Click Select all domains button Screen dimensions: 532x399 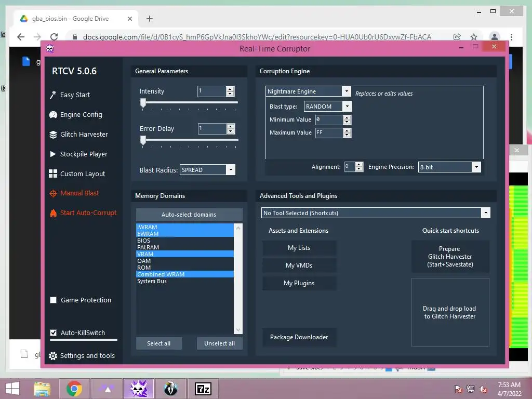159,343
